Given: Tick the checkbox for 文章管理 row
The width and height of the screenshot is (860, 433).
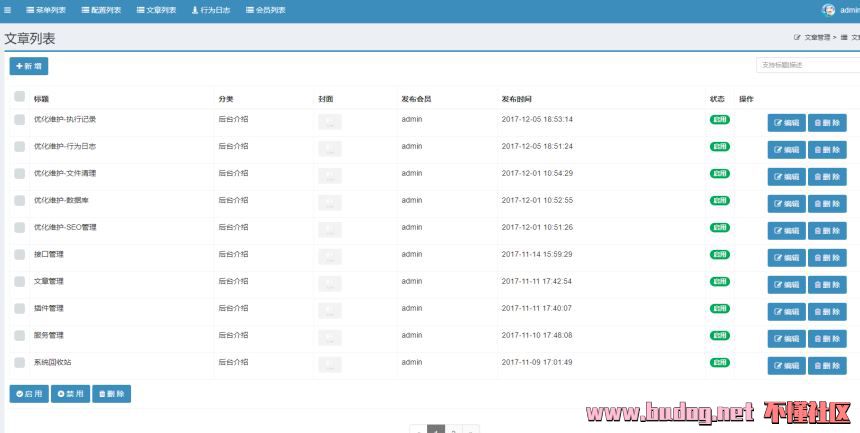Looking at the screenshot, I should click(20, 282).
